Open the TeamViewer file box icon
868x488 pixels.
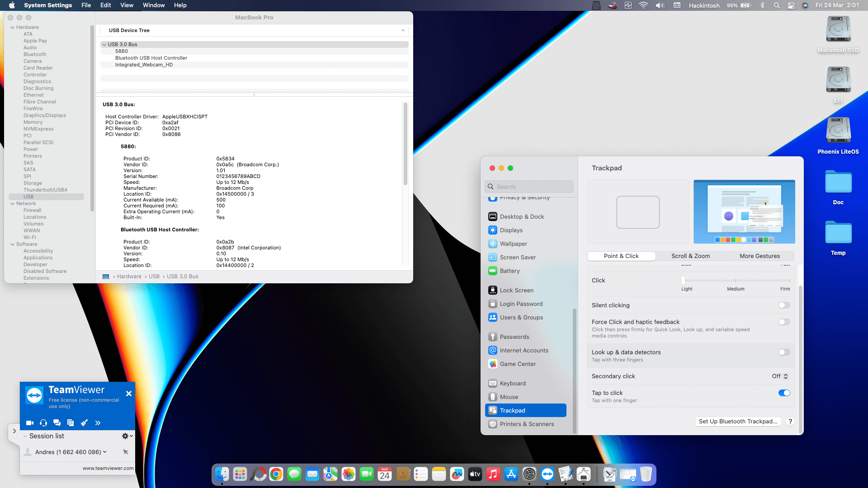(x=71, y=423)
